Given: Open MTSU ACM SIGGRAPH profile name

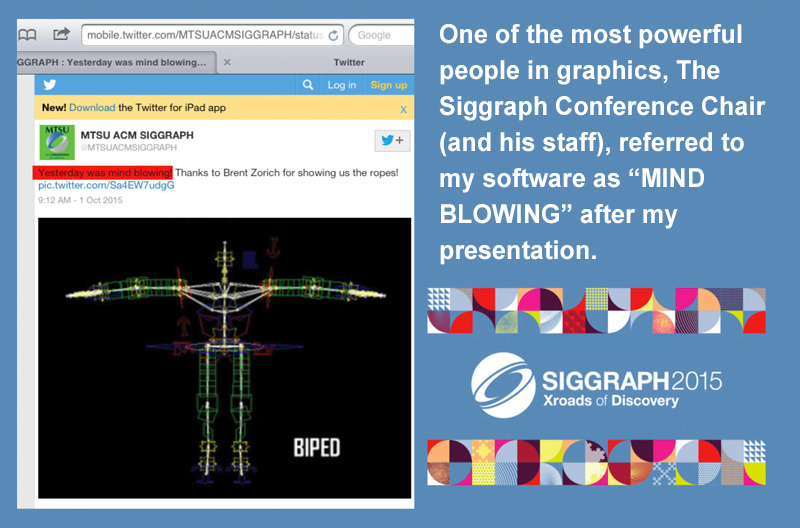Looking at the screenshot, I should click(x=137, y=135).
